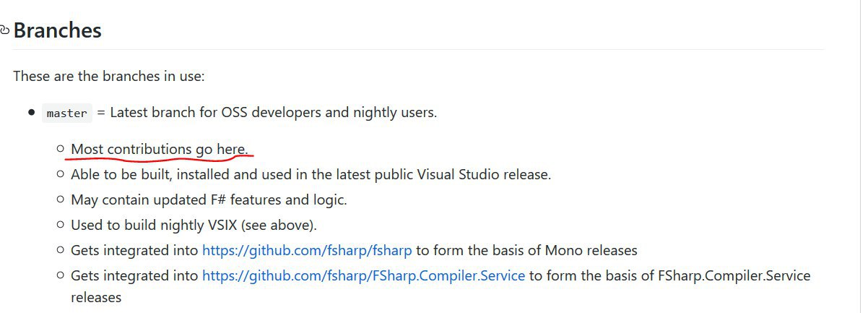Screen dimensions: 868x313
Task: Click the bullet before the fsharp/fsharp line
Action: pos(61,250)
